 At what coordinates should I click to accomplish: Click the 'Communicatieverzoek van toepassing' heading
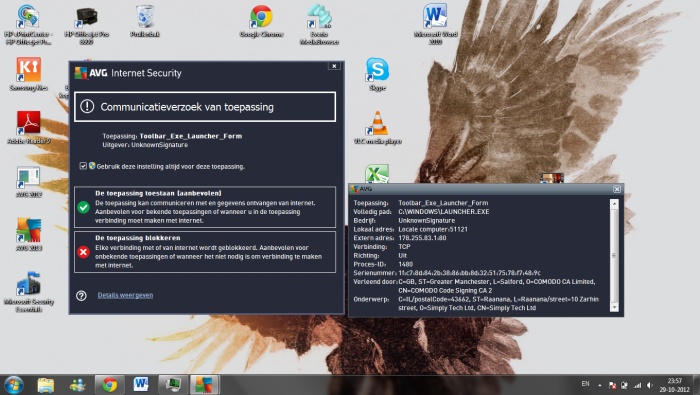pos(187,107)
